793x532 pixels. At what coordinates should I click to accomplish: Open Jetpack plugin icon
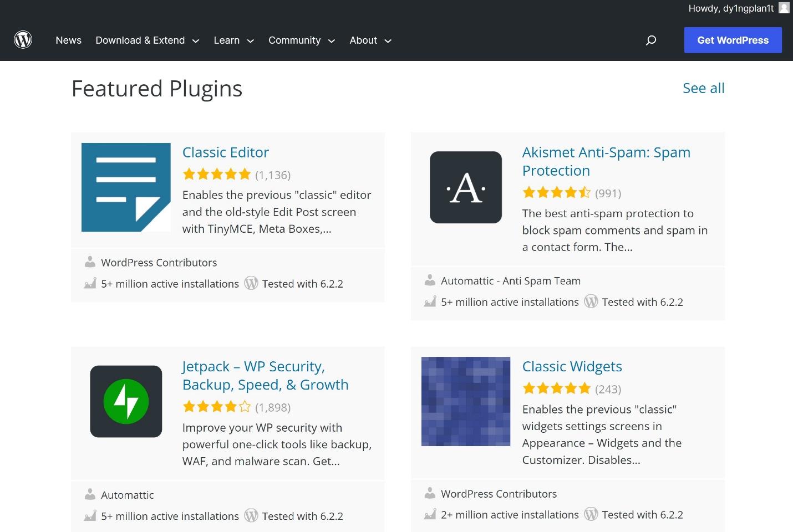pos(126,401)
